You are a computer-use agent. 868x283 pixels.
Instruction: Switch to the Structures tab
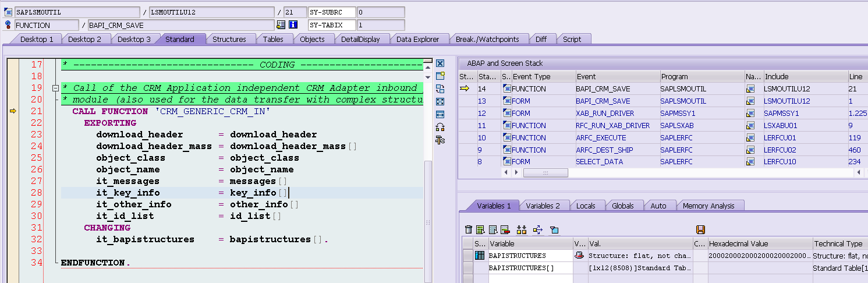pos(229,39)
